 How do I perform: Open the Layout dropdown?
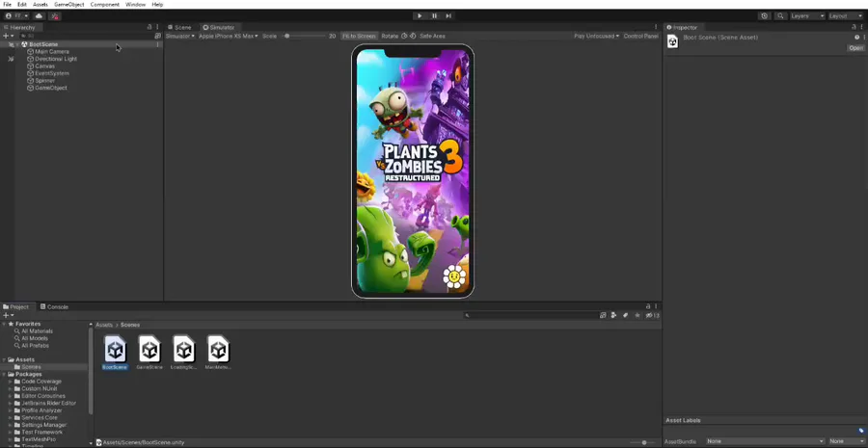(x=846, y=16)
